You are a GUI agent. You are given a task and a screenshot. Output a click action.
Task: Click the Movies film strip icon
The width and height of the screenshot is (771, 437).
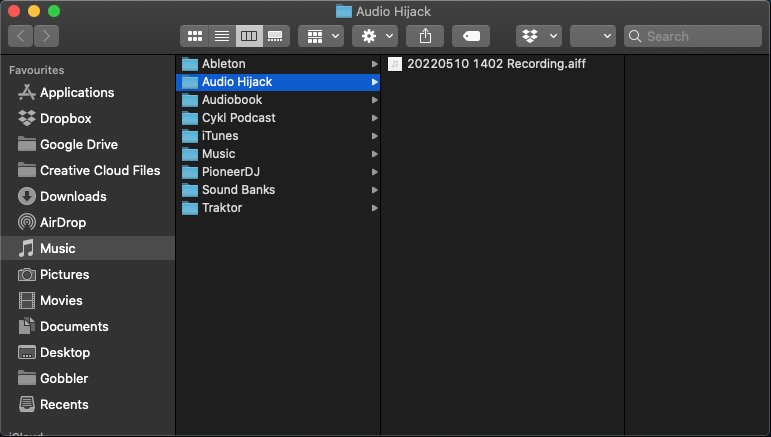[x=27, y=300]
